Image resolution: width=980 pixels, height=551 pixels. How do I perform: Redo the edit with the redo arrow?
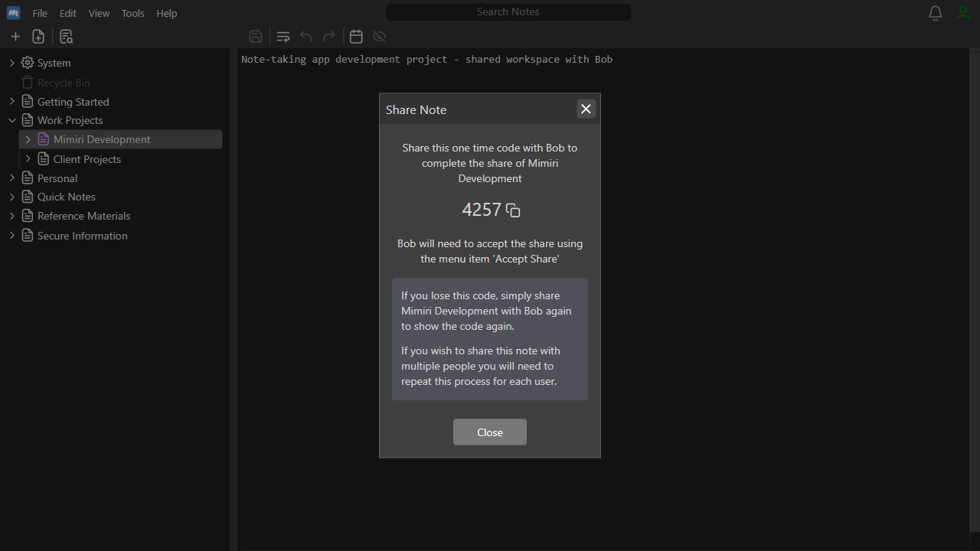click(x=329, y=36)
